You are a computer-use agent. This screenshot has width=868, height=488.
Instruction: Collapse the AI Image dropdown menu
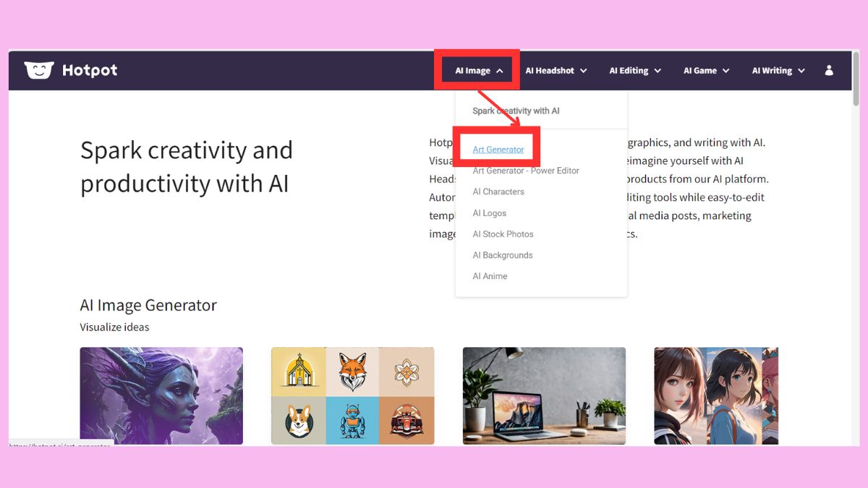[479, 71]
